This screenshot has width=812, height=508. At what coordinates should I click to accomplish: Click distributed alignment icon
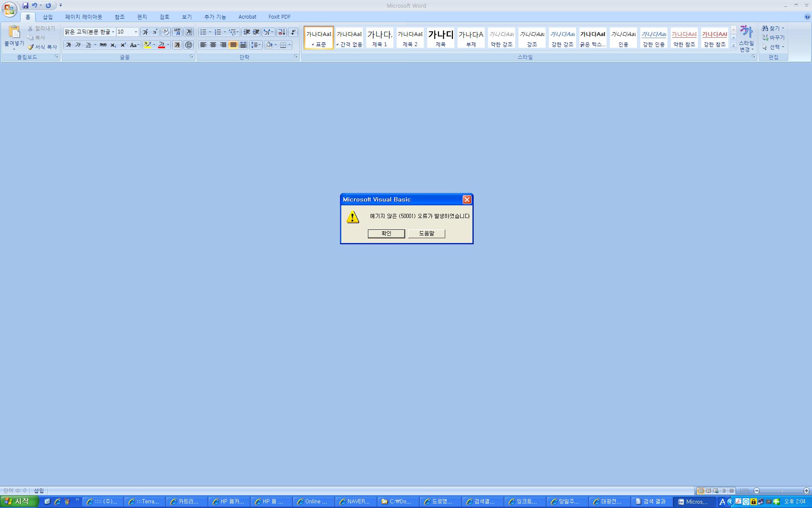243,45
